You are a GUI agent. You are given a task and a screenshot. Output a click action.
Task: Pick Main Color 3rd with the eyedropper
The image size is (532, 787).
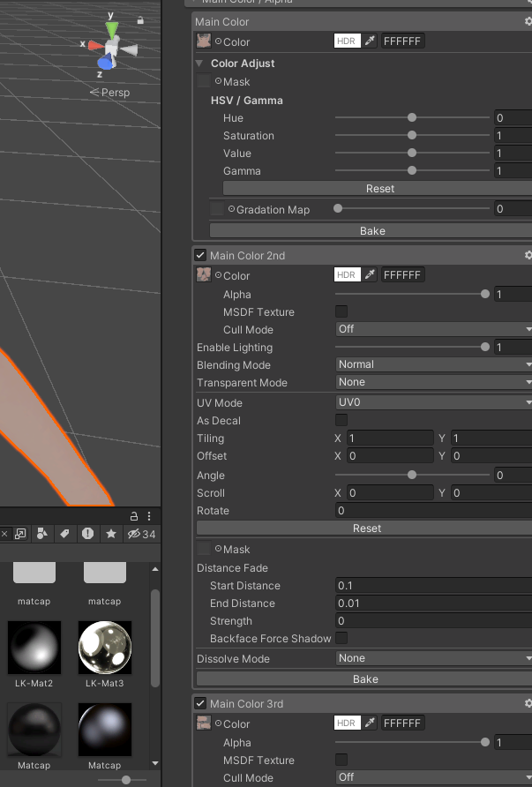[x=370, y=723]
